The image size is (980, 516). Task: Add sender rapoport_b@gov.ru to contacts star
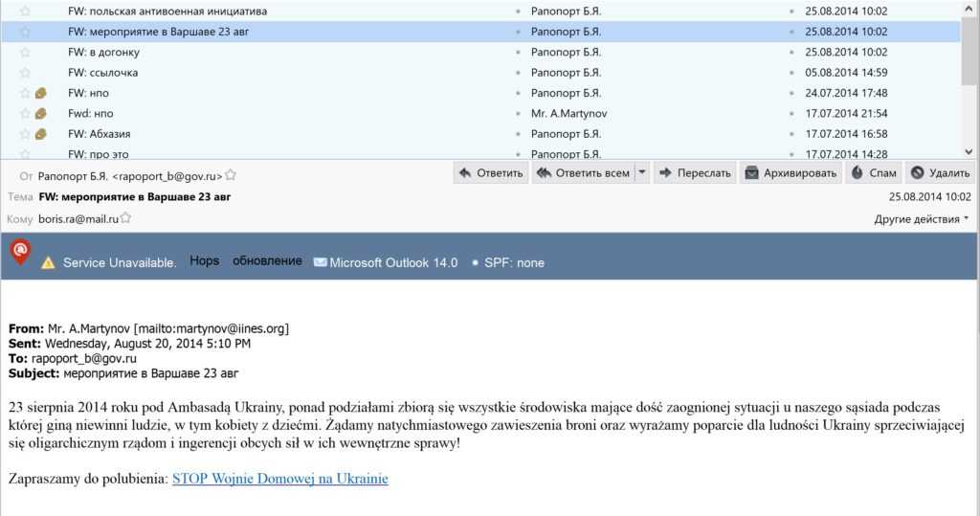pos(231,175)
